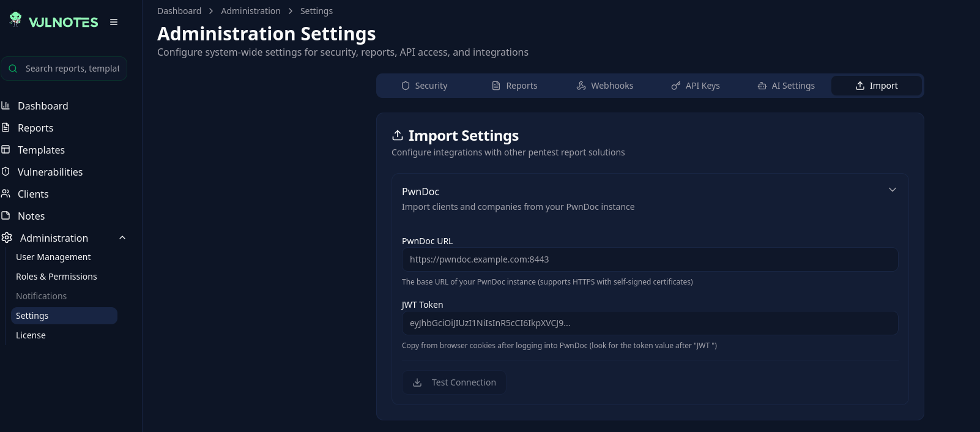This screenshot has height=432, width=980.
Task: Click the Reports document icon in sidebar
Action: [x=6, y=127]
